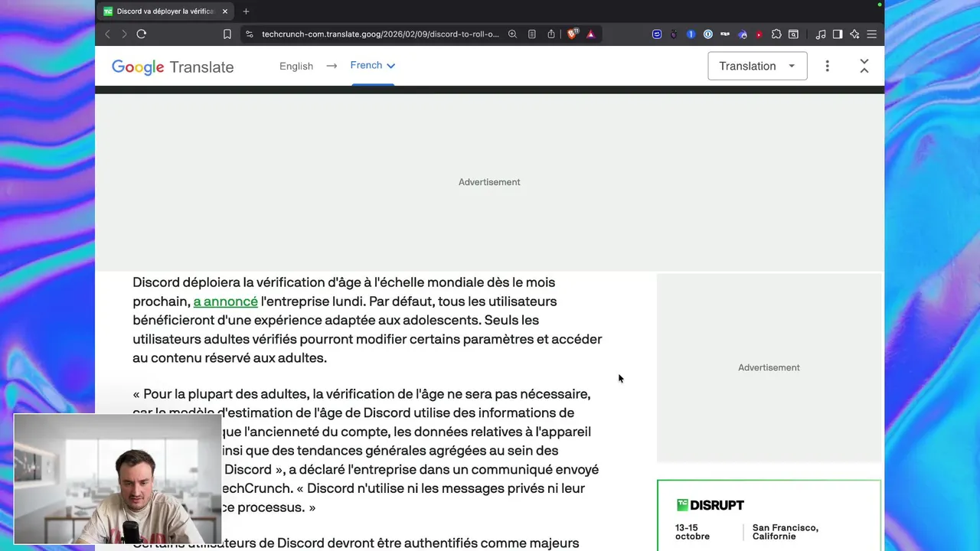This screenshot has height=551, width=980.
Task: Click the text 'San Francisco, Californie'
Action: [x=786, y=532]
